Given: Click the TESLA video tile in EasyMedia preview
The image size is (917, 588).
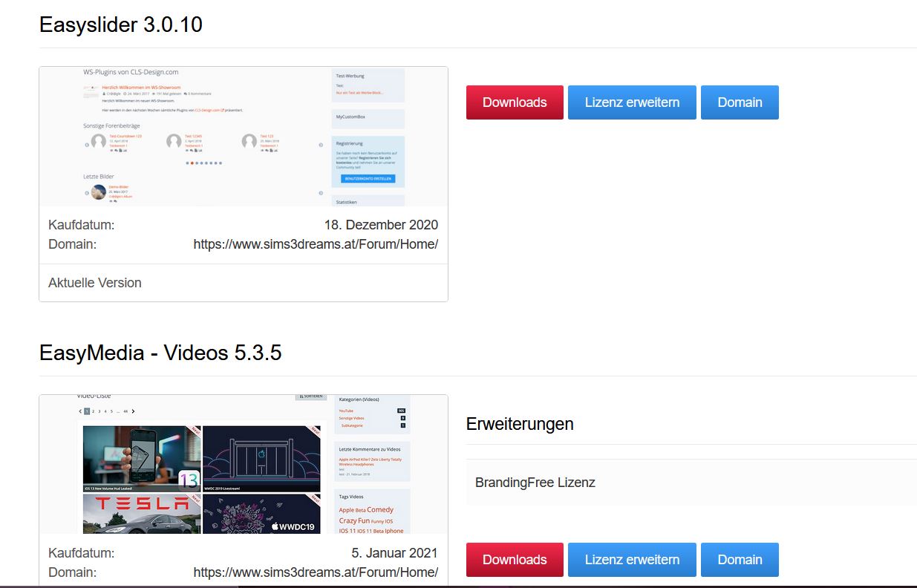Looking at the screenshot, I should click(x=142, y=514).
